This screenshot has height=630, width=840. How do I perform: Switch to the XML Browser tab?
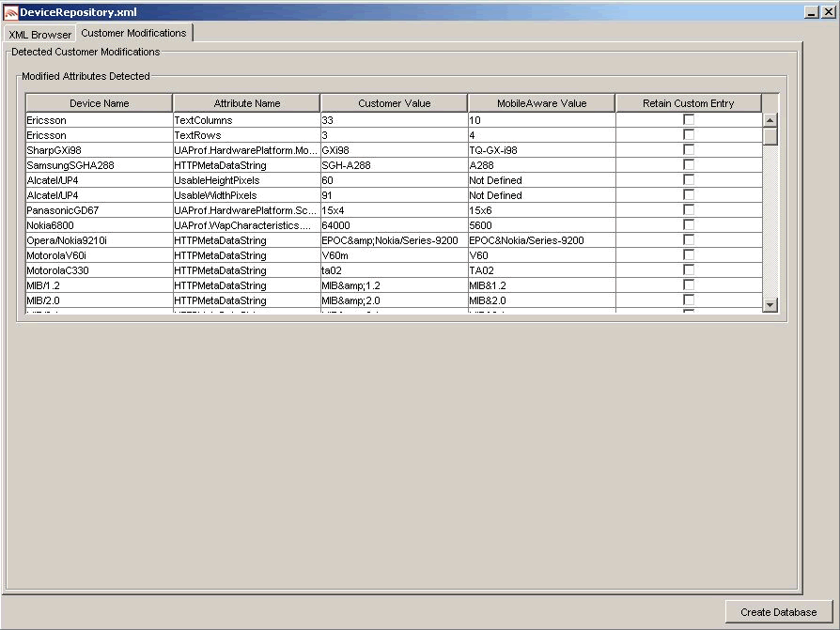click(39, 34)
